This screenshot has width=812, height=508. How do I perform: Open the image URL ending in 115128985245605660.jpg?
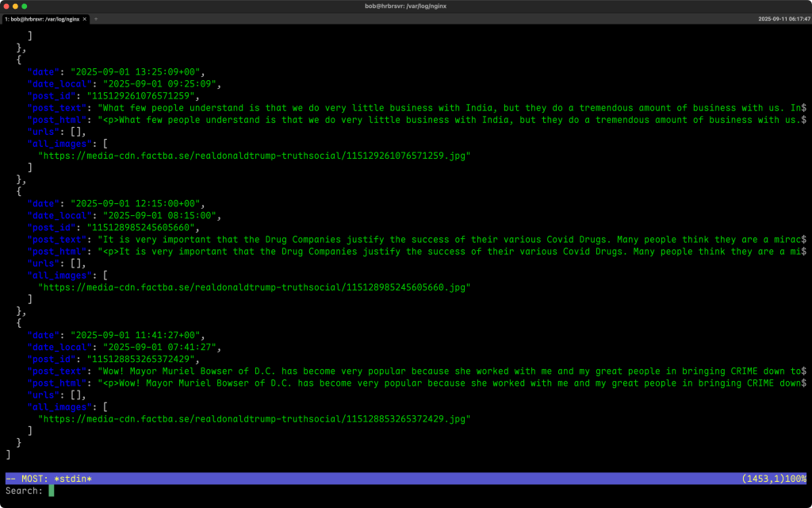(254, 287)
